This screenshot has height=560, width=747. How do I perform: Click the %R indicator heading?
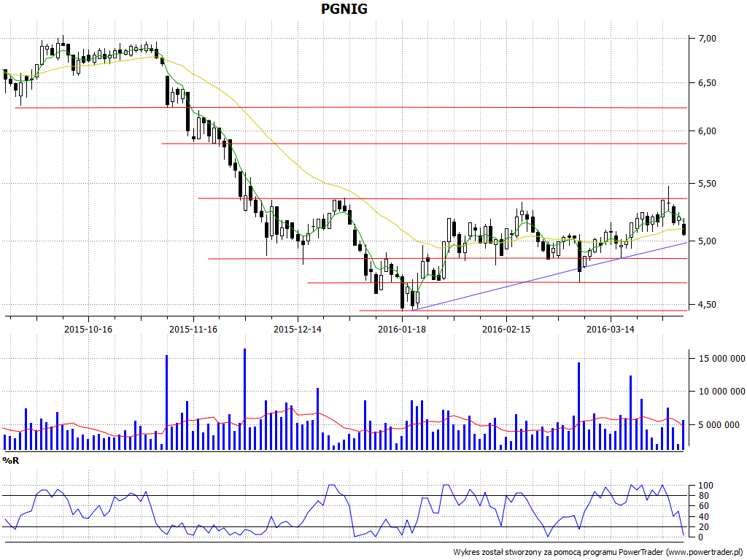10,461
